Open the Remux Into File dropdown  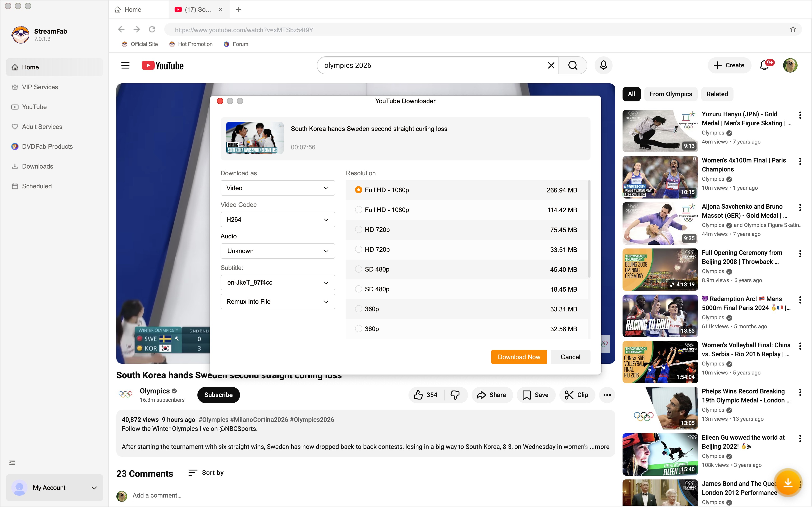pyautogui.click(x=277, y=301)
